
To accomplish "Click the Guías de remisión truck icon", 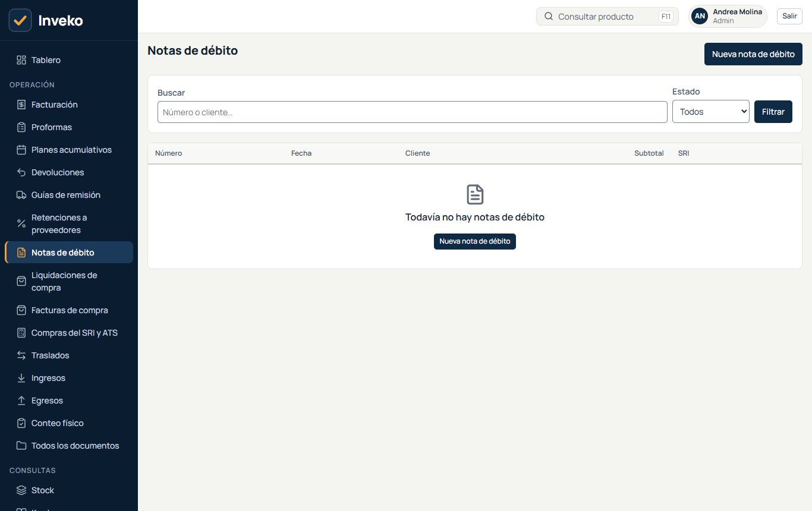I will [x=21, y=195].
